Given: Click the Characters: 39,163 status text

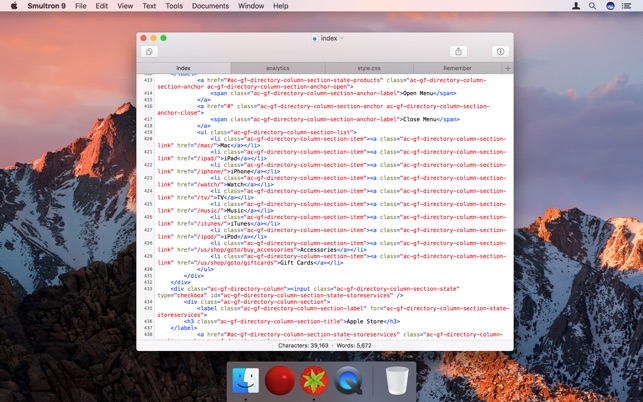Looking at the screenshot, I should [x=303, y=346].
